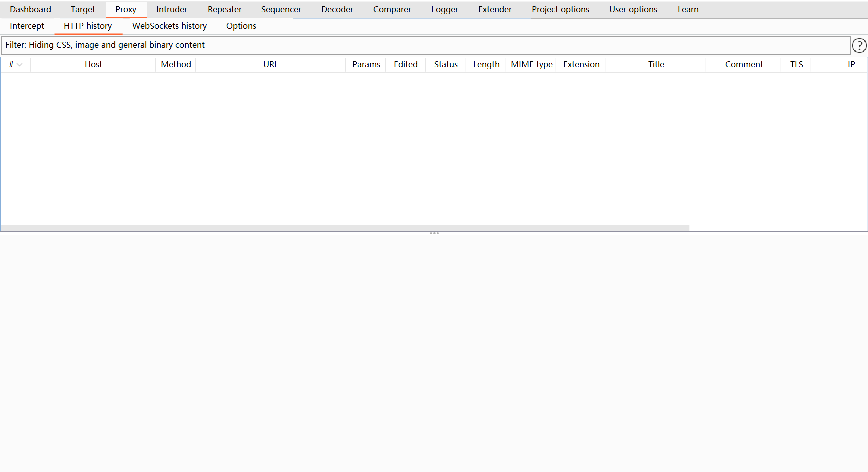Open the Dashboard tab
Screen dimensions: 868x472
click(30, 9)
